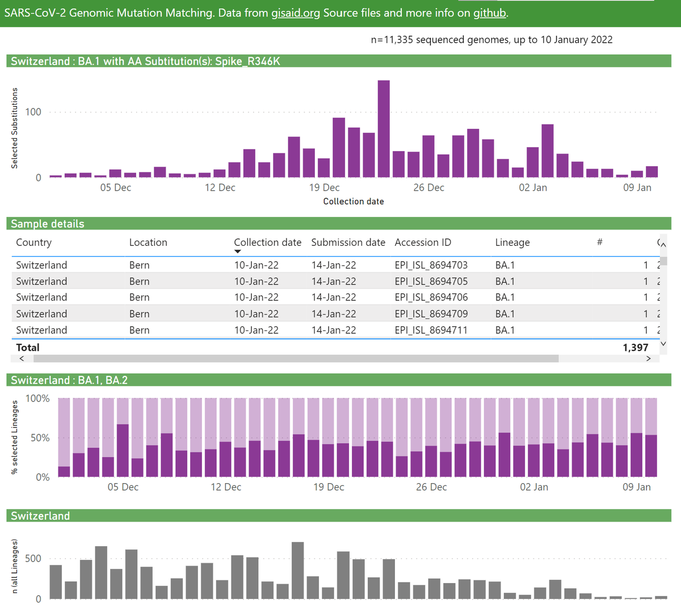Sort table by Location column header

(x=148, y=242)
